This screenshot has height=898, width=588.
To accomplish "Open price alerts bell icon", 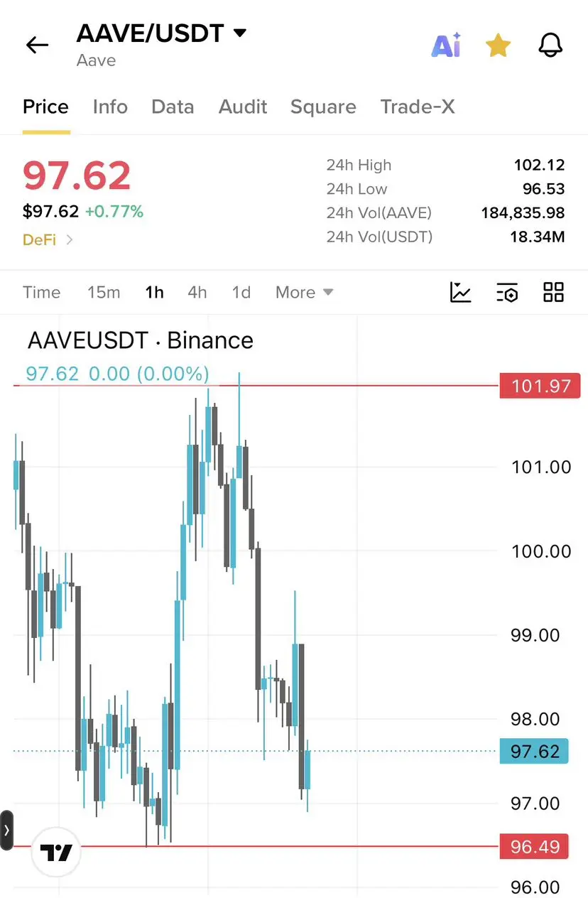I will click(550, 45).
